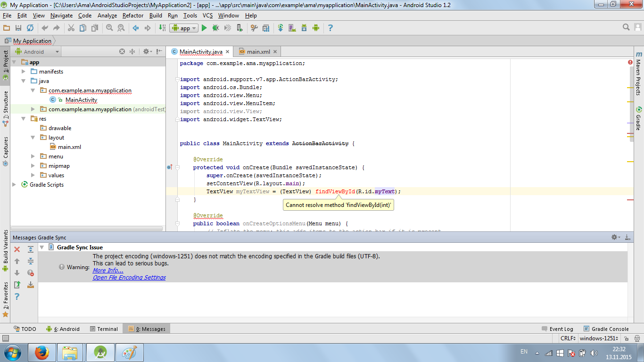Open the Analyze menu
This screenshot has height=362, width=644.
pos(107,16)
